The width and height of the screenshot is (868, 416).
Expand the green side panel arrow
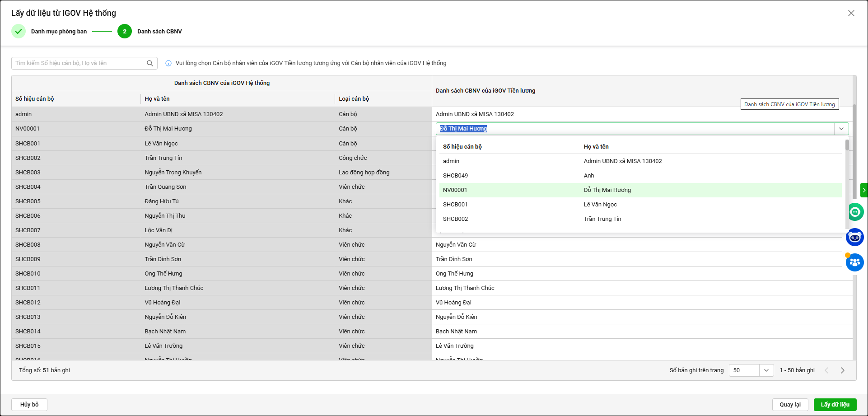click(864, 190)
